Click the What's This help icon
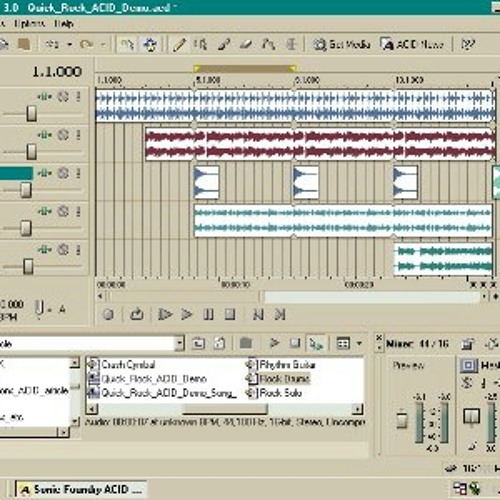The width and height of the screenshot is (500, 500). [468, 44]
